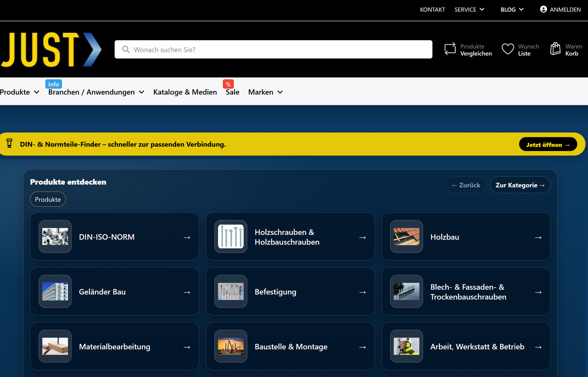Click Holzschrauben & Holzbauschrauben label
588x377 pixels.
click(x=287, y=237)
